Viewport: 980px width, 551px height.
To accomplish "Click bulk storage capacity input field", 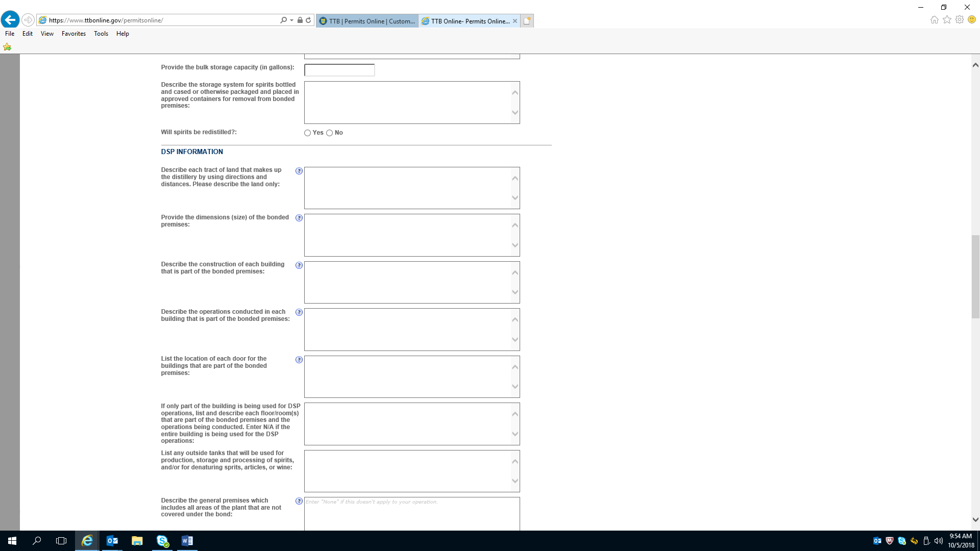I will 339,70.
